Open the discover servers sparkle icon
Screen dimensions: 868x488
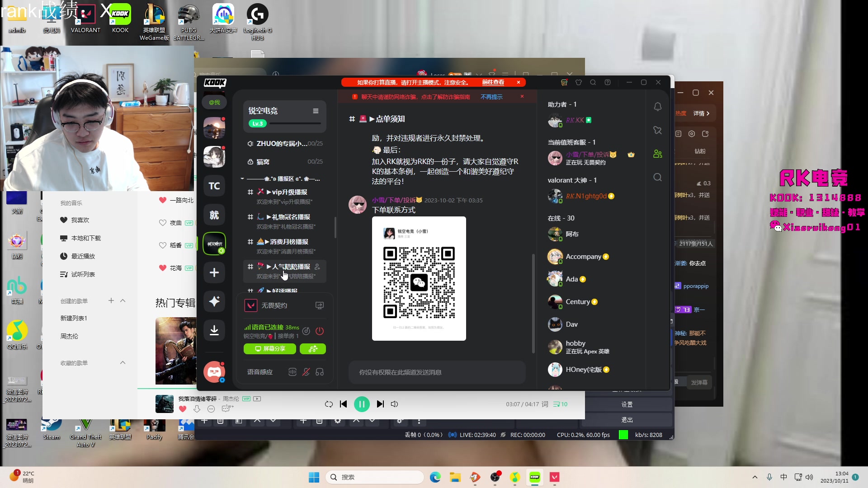click(214, 301)
